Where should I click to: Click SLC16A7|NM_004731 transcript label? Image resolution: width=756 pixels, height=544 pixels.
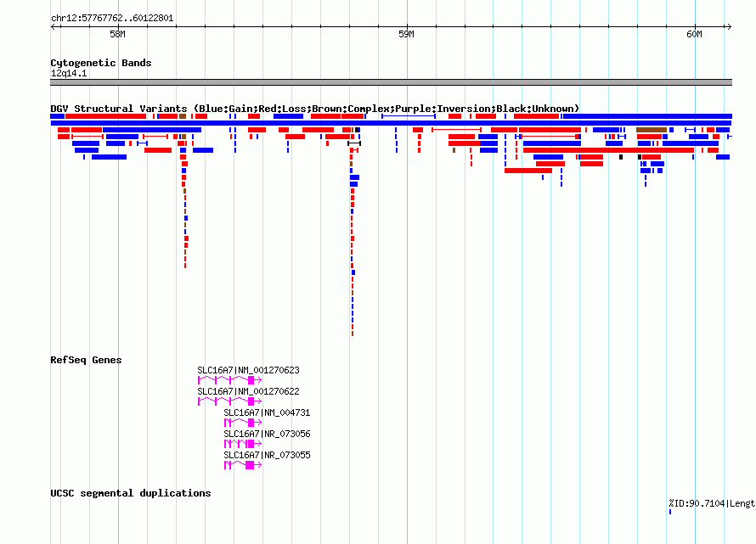coord(267,412)
